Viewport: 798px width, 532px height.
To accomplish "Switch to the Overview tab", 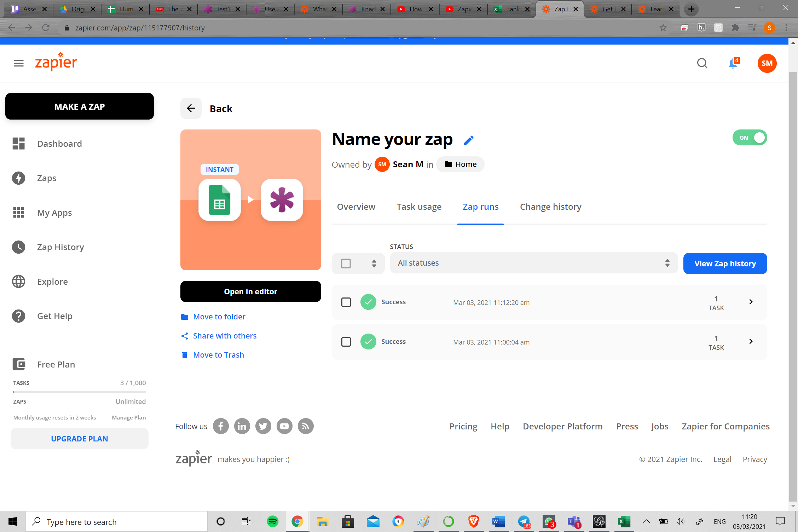I will point(356,207).
